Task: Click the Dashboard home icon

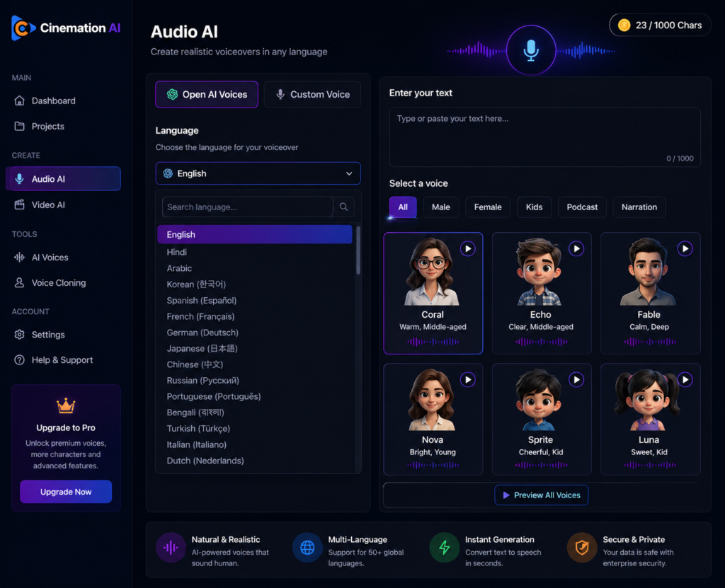Action: pyautogui.click(x=19, y=100)
